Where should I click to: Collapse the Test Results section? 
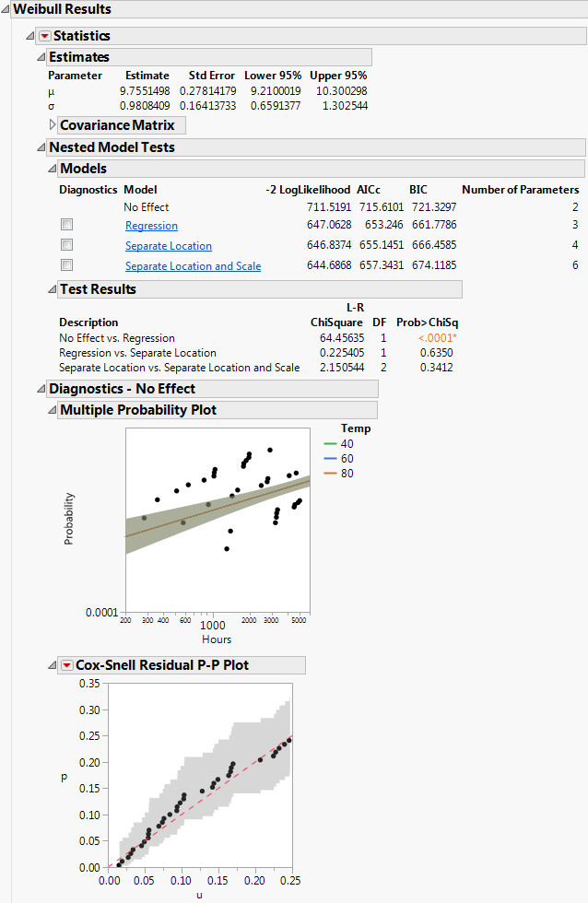[x=52, y=289]
